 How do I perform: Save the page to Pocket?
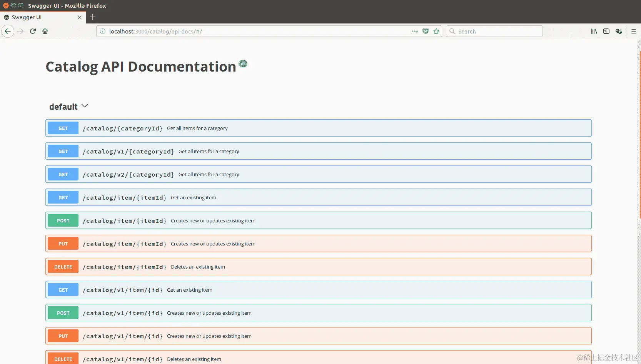coord(426,31)
